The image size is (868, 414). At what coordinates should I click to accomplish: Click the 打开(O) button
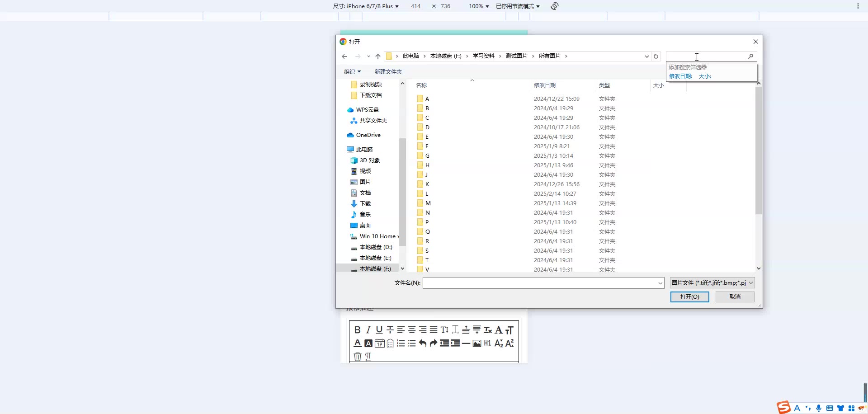pyautogui.click(x=689, y=297)
